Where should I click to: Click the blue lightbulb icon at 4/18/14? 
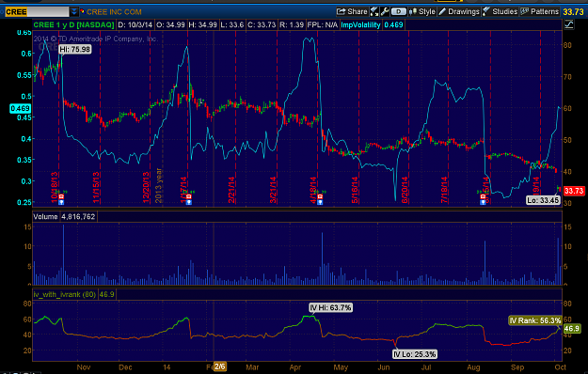320,202
